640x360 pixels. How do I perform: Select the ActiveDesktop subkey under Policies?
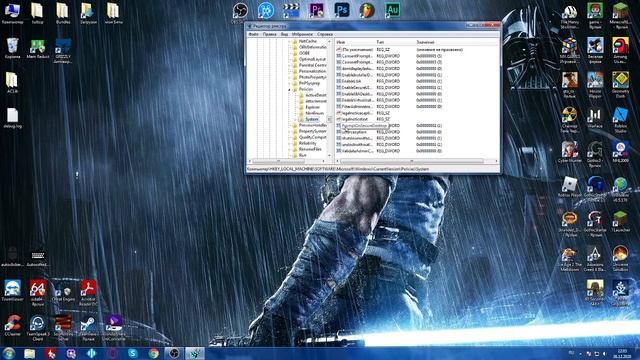[x=316, y=95]
